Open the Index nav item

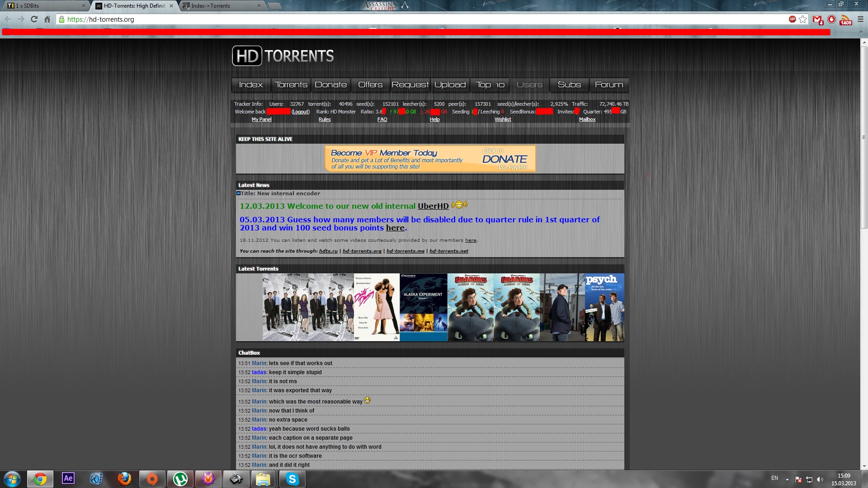251,84
